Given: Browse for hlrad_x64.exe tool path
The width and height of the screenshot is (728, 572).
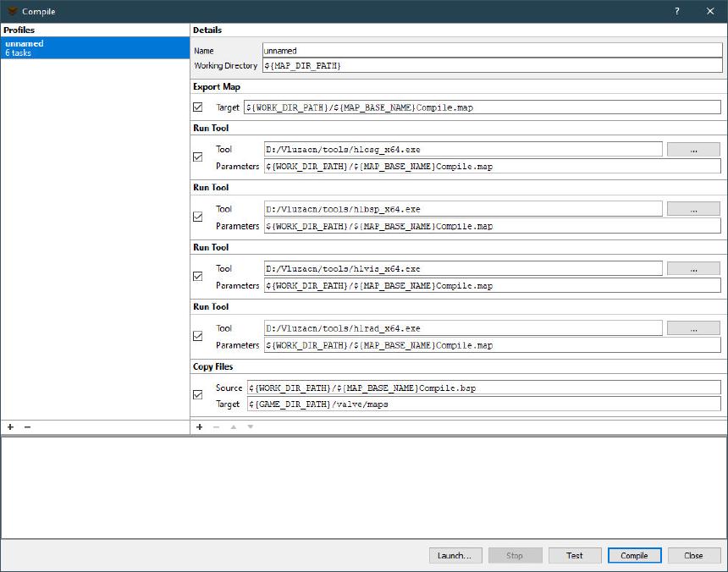Looking at the screenshot, I should [x=693, y=328].
